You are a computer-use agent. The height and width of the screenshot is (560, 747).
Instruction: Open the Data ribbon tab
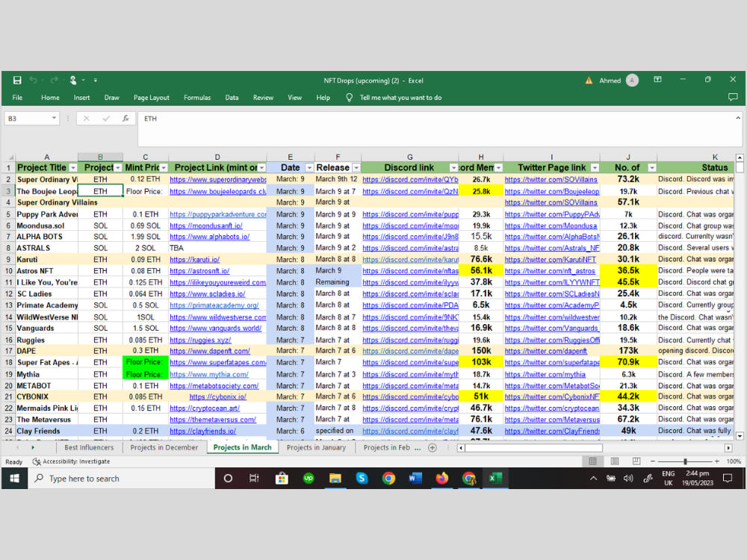[232, 98]
